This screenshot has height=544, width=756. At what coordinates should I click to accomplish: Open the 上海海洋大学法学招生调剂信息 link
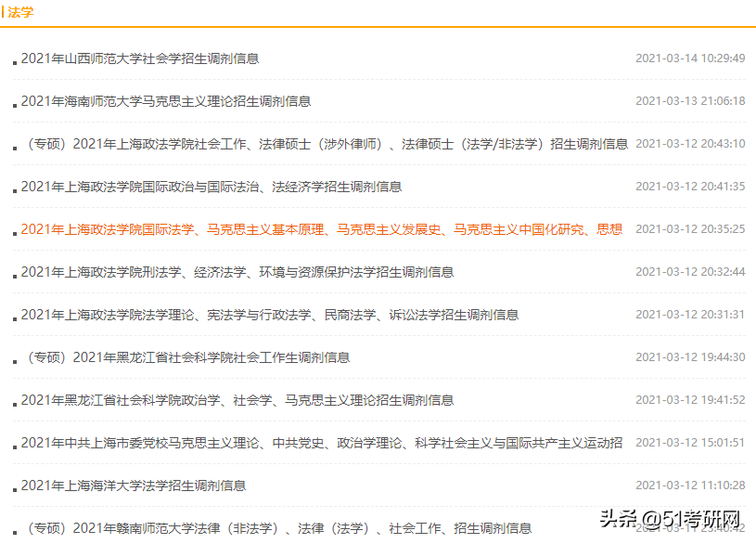[x=135, y=485]
